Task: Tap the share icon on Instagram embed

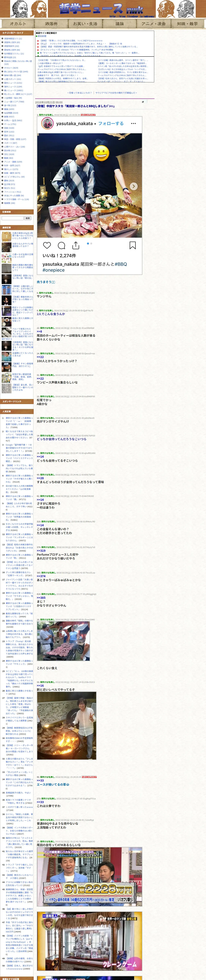Action: [x=75, y=245]
